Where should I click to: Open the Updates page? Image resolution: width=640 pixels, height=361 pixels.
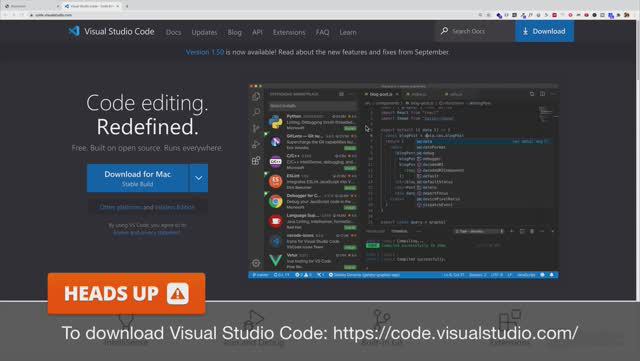[204, 32]
